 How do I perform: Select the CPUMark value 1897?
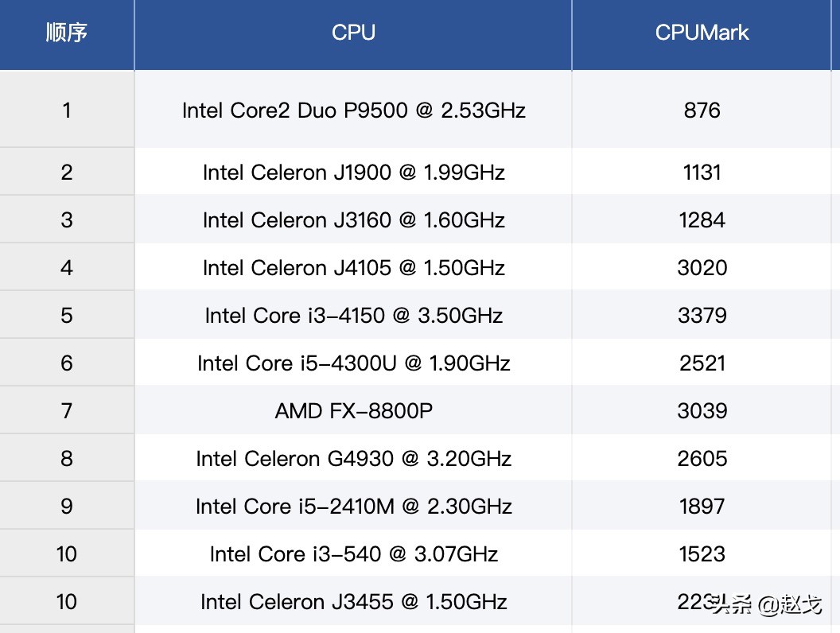pos(702,507)
